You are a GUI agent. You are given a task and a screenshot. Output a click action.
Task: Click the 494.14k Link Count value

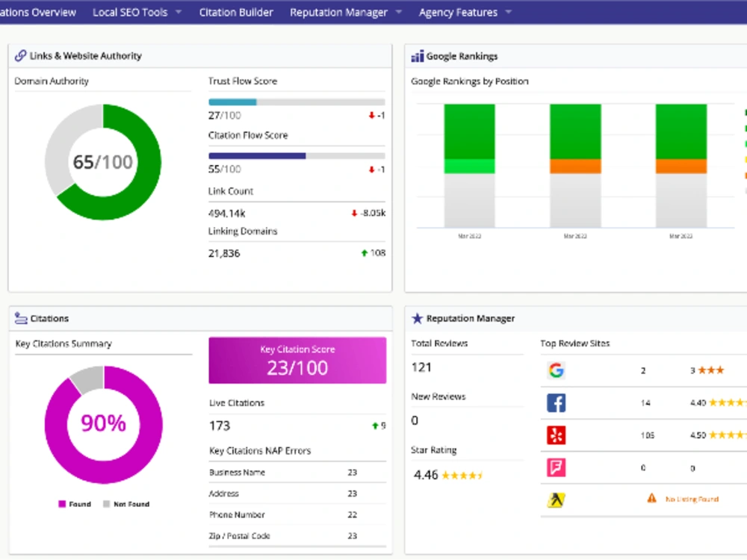227,214
